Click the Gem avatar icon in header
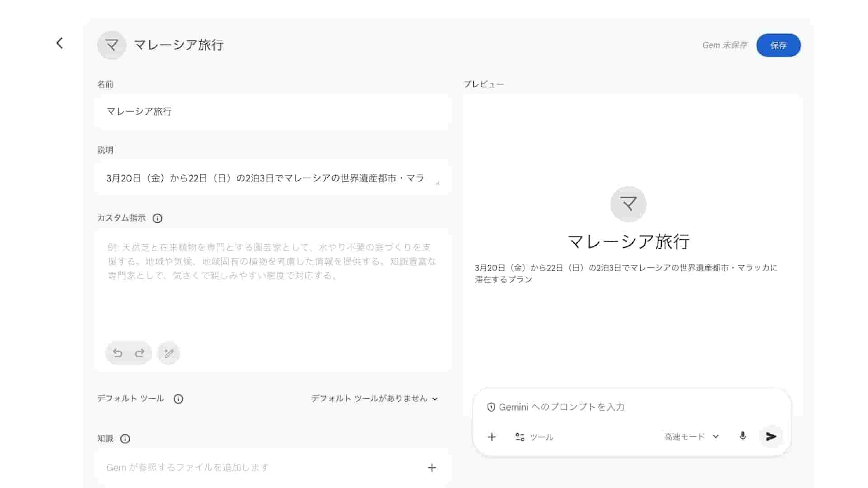This screenshot has width=868, height=488. point(111,45)
